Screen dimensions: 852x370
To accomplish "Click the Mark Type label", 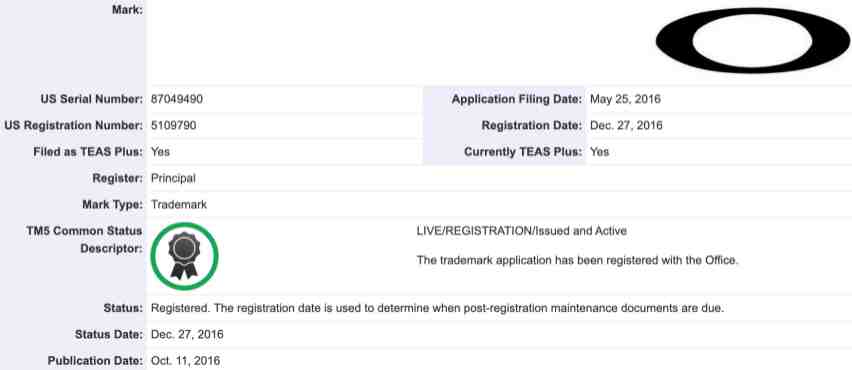I will tap(112, 205).
